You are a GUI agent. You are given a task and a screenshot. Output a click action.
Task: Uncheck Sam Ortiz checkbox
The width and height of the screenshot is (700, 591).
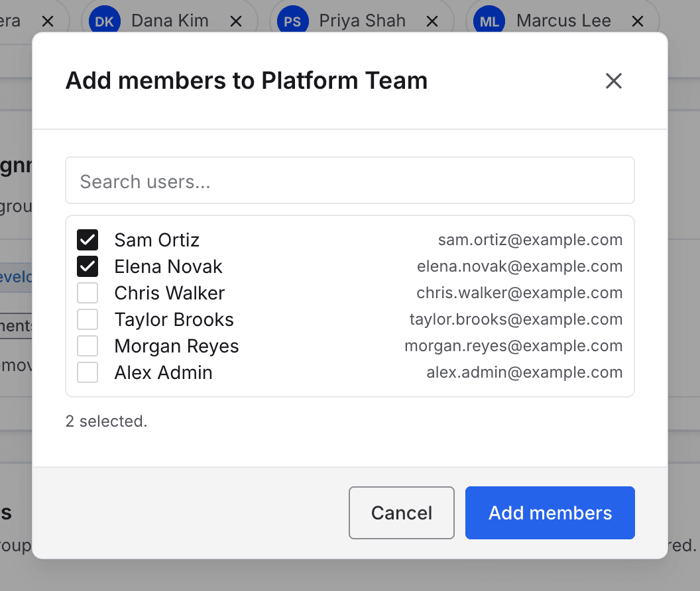pyautogui.click(x=87, y=240)
